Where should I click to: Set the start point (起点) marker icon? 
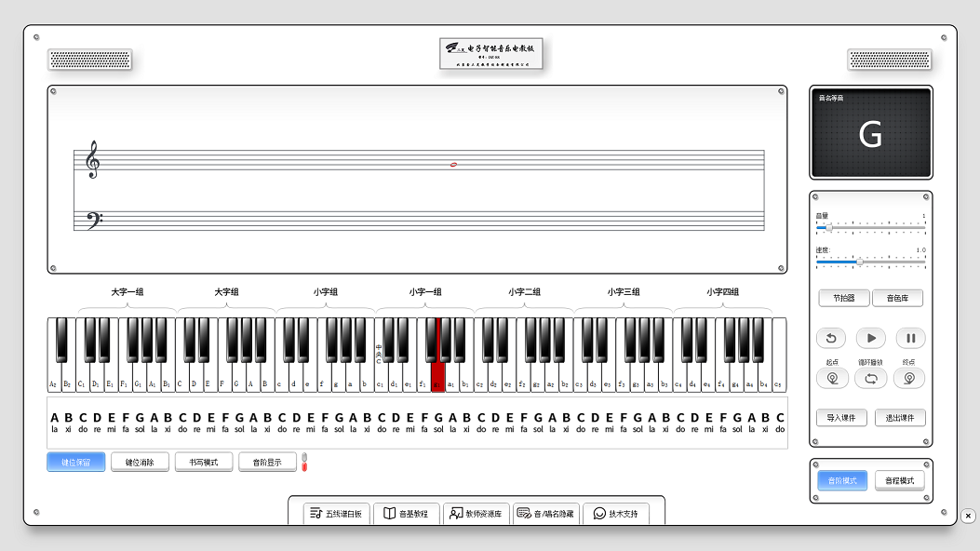pos(833,378)
